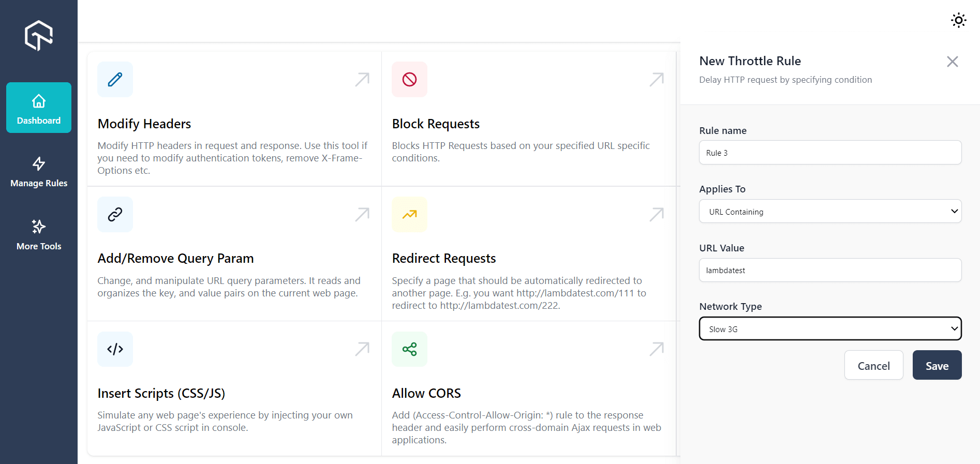Open Manage Rules in the sidebar
Viewport: 980px width, 464px height.
[x=39, y=172]
